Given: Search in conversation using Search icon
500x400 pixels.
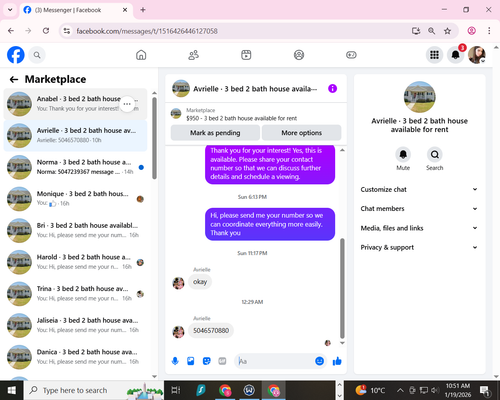Looking at the screenshot, I should (434, 155).
